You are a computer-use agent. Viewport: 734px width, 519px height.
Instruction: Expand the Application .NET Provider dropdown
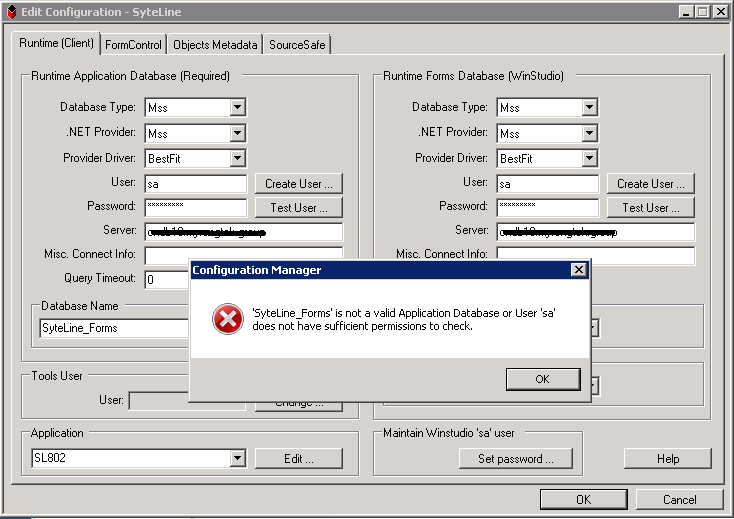238,133
